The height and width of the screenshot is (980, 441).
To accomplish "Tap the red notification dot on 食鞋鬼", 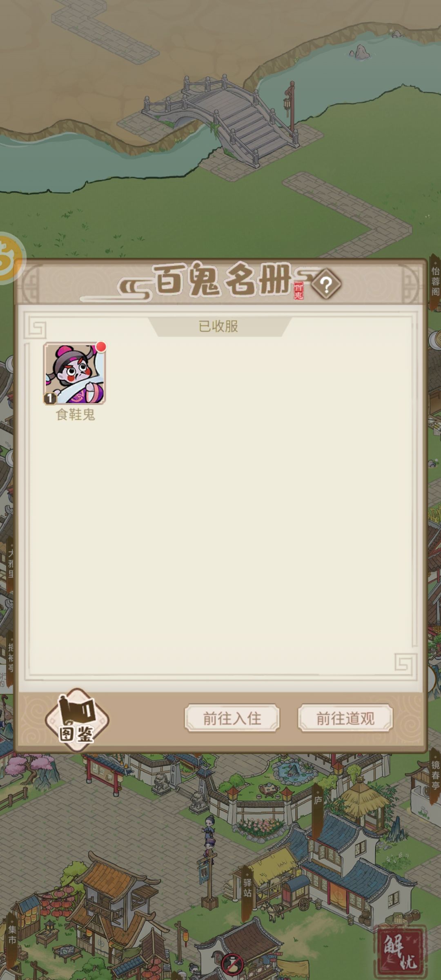I will click(x=101, y=347).
